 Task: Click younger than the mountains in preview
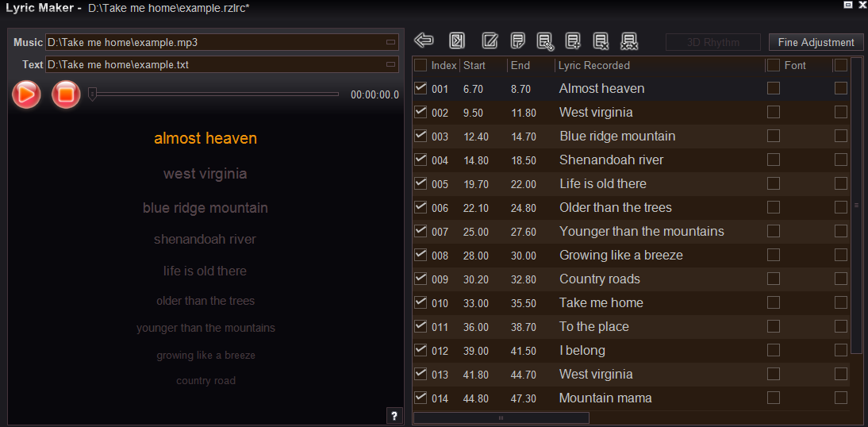(205, 328)
